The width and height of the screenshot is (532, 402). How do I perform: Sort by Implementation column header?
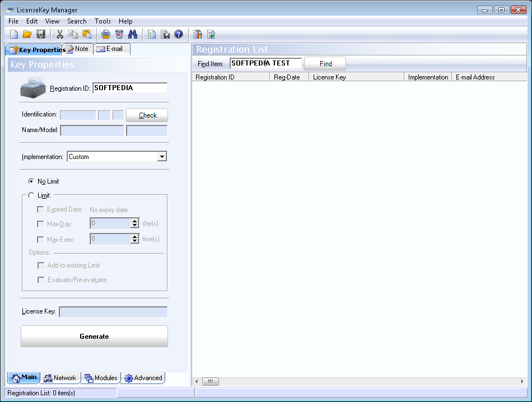click(428, 77)
